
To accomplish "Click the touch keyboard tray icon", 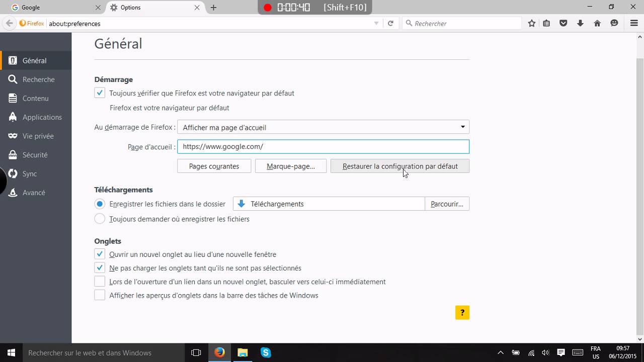I will [x=578, y=353].
